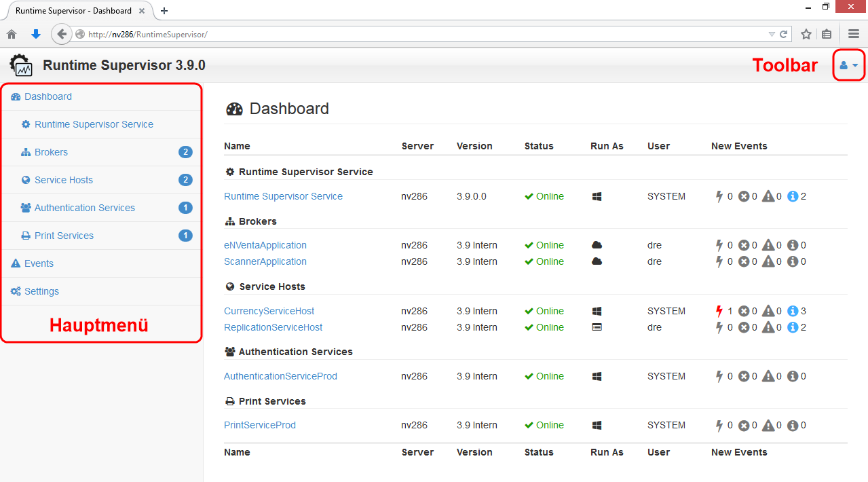Select Brokers in the main menu
Viewport: 868px width, 482px height.
52,152
